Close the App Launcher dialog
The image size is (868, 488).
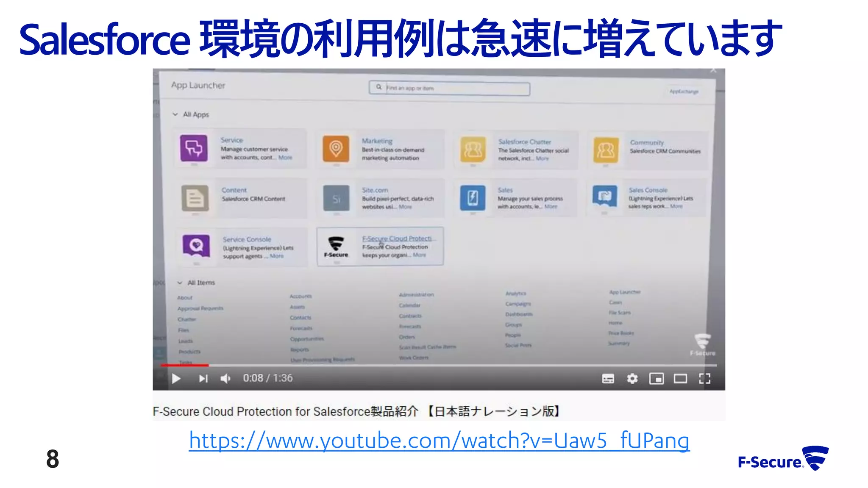(713, 70)
